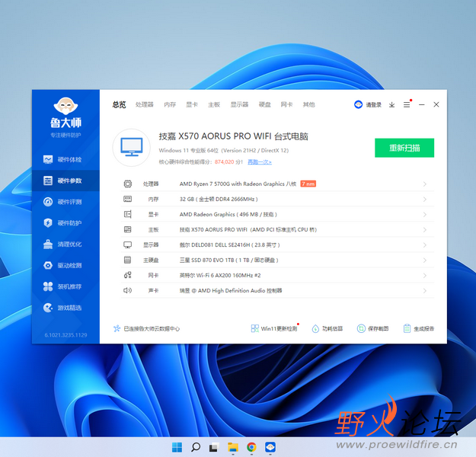The image size is (476, 457).
Task: Switch to the 总览 tab
Action: click(119, 105)
